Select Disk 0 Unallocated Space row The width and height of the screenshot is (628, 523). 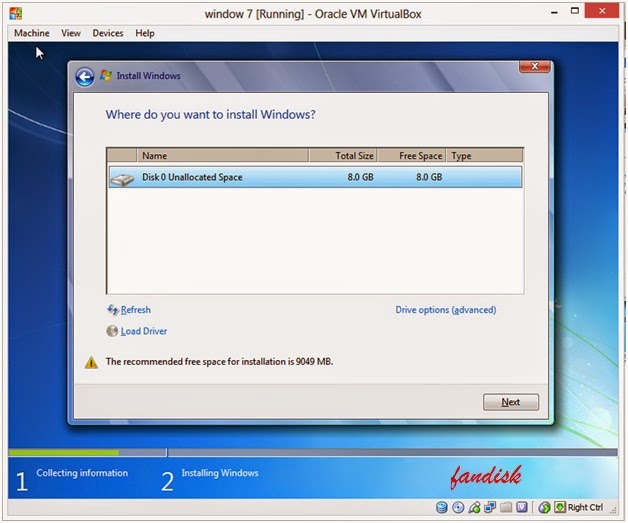pyautogui.click(x=315, y=177)
